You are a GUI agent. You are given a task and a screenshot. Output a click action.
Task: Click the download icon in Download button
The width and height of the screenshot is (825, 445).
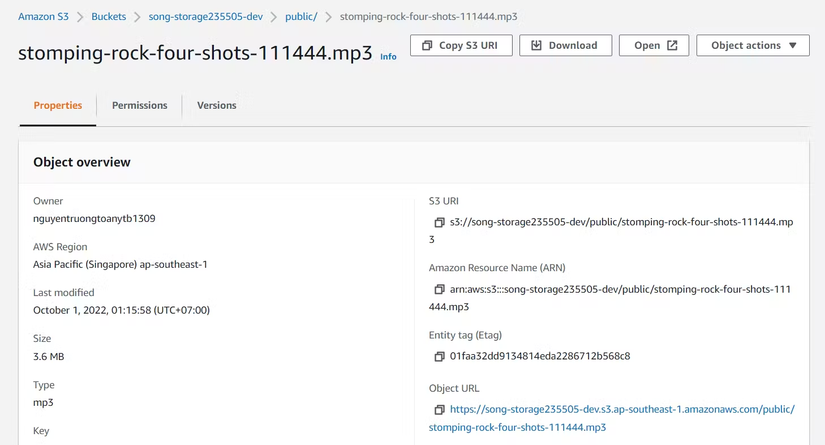tap(537, 45)
